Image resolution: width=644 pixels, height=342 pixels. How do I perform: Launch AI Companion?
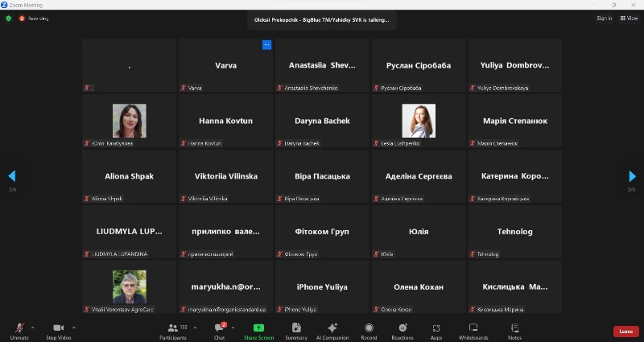point(332,330)
